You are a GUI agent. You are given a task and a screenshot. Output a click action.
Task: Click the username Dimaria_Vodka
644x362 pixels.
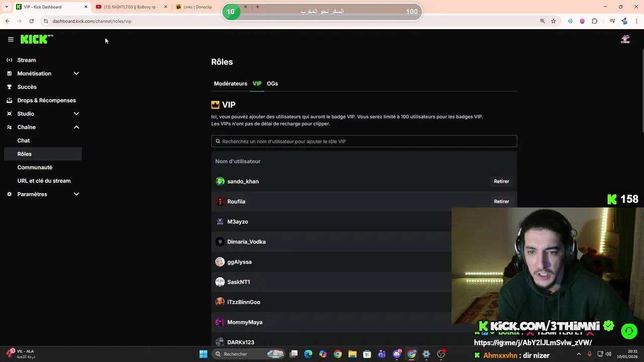click(247, 242)
